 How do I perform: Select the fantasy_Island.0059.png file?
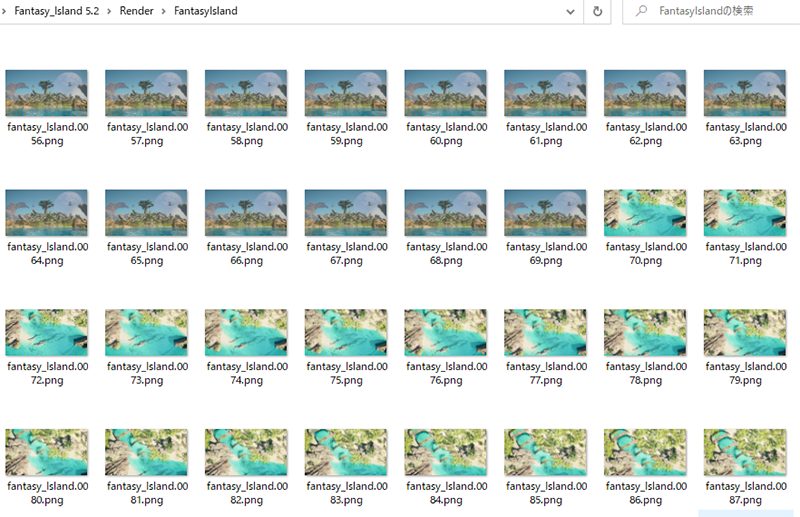coord(345,93)
